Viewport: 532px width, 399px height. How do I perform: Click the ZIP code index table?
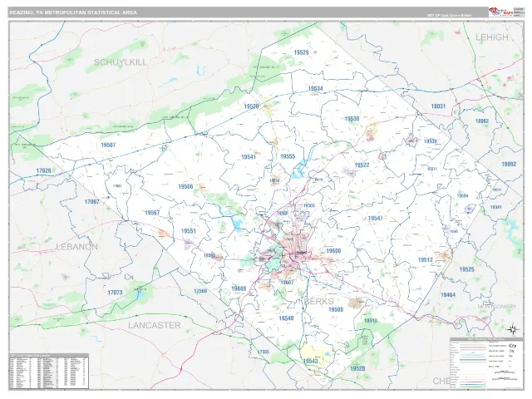(48, 372)
